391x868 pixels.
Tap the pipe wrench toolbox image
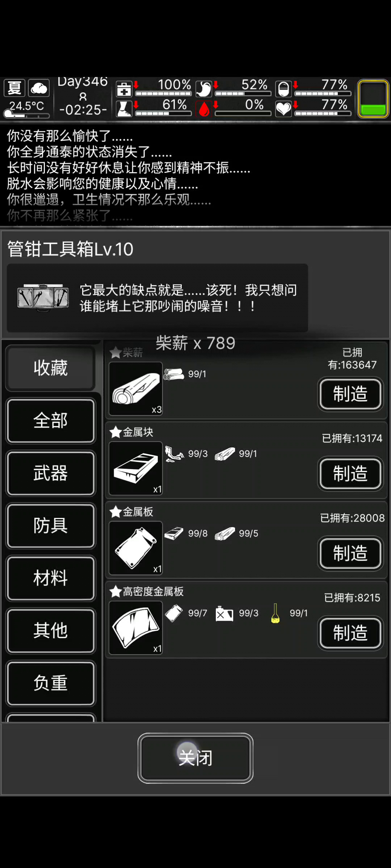tap(43, 297)
